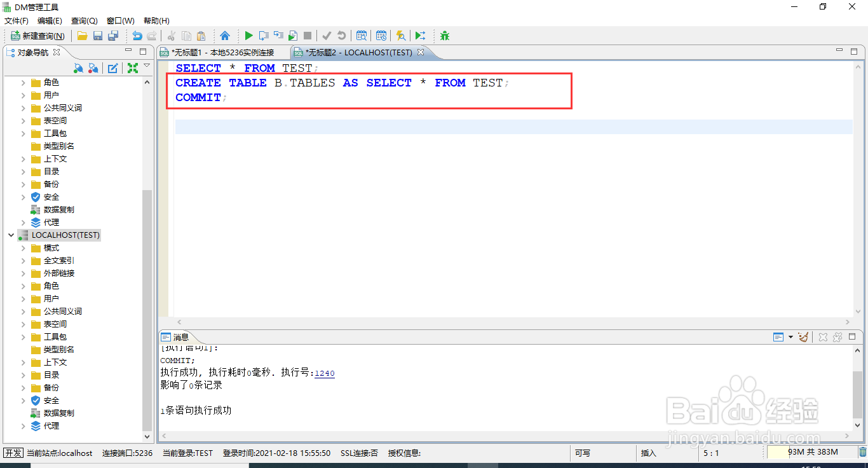Click the stop execution square icon

[x=308, y=36]
